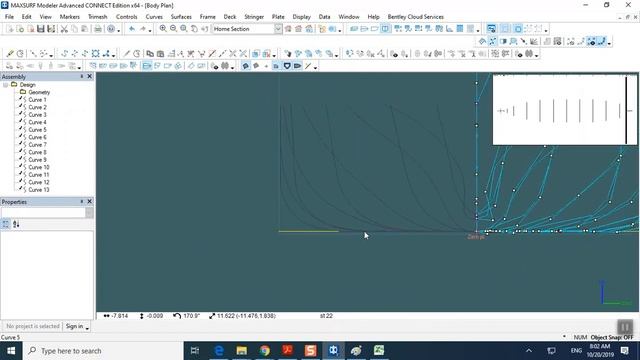The image size is (640, 360).
Task: Open the undo/redo toolbar overflow arrow
Action: pos(150,30)
